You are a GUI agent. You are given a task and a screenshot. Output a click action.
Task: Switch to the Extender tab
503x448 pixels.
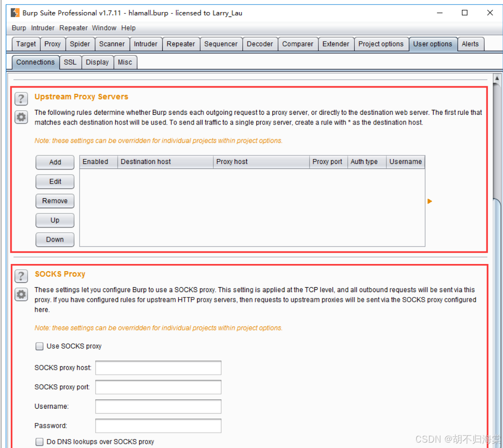336,44
